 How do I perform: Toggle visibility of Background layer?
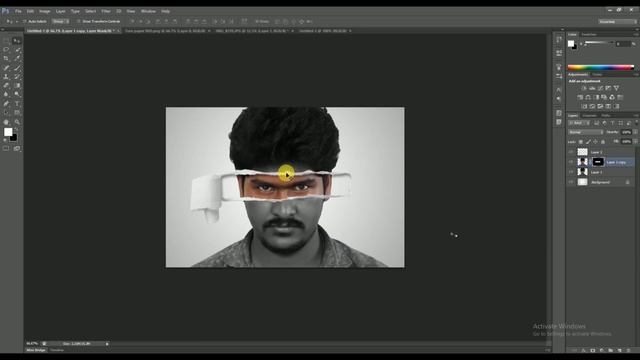[x=571, y=182]
